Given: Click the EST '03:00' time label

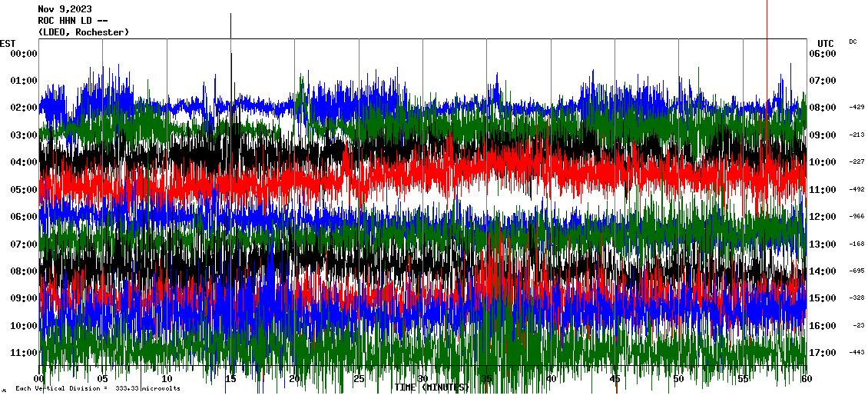Looking at the screenshot, I should 24,135.
